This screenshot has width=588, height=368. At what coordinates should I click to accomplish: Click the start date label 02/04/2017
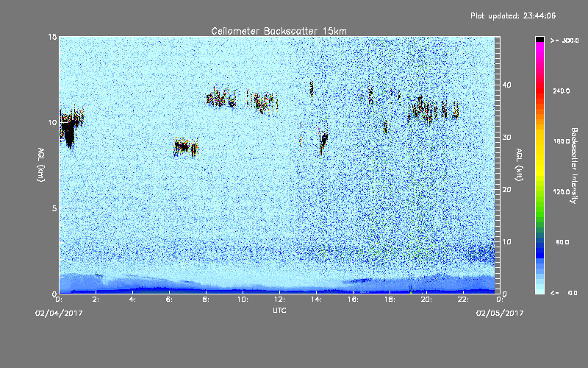click(x=59, y=314)
